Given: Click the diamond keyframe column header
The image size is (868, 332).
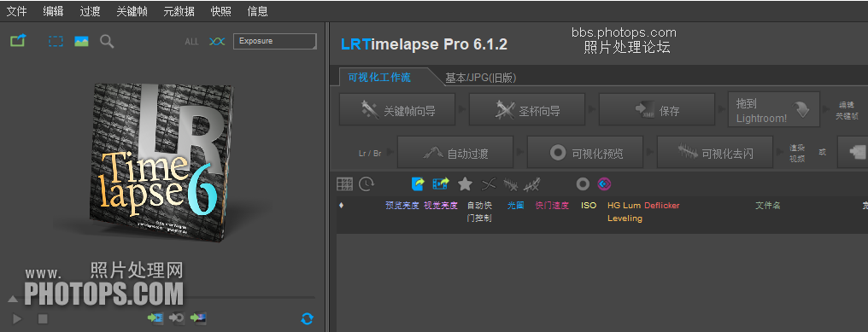Looking at the screenshot, I should click(x=341, y=206).
